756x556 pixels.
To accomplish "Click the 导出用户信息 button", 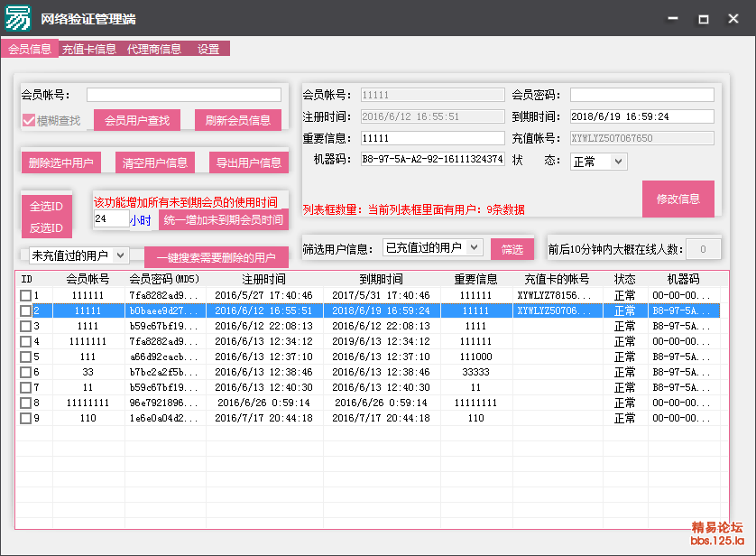I will point(249,162).
